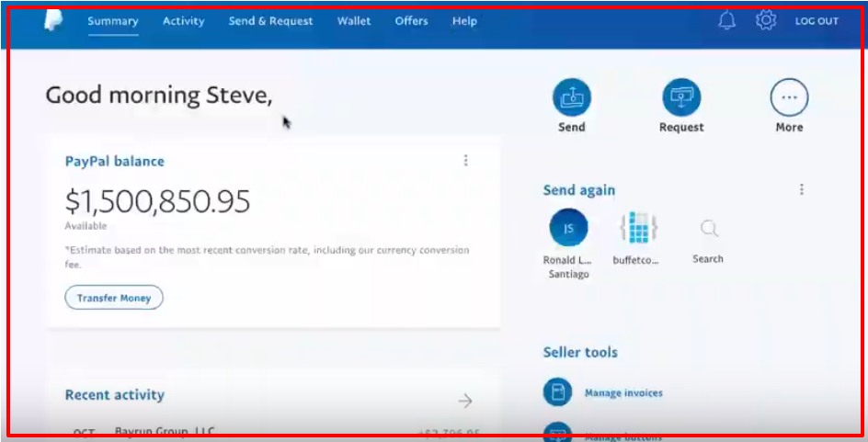This screenshot has height=442, width=868.
Task: Click the Manage invoices icon
Action: tap(557, 392)
